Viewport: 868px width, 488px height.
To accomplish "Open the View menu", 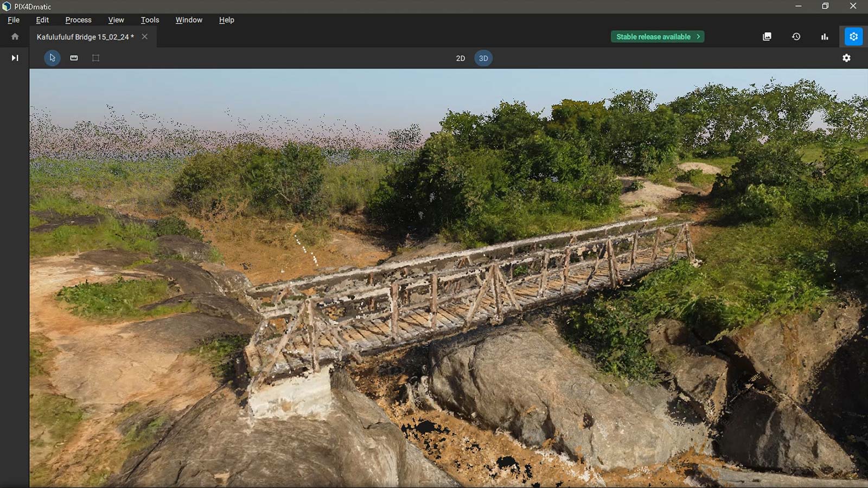I will click(116, 20).
